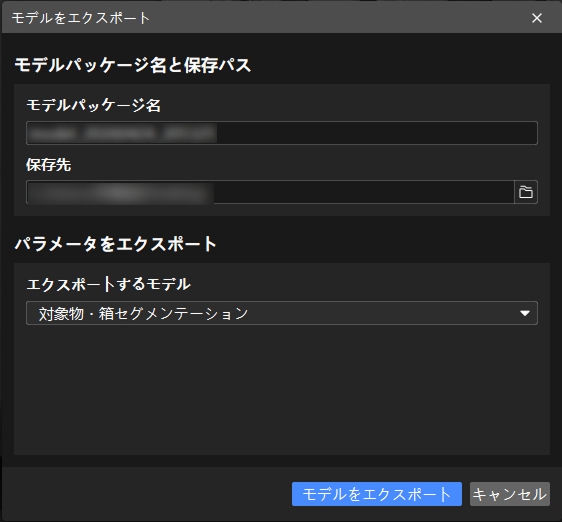Viewport: 562px width, 522px height.
Task: Click the モデルをエクスポート button
Action: pyautogui.click(x=377, y=494)
